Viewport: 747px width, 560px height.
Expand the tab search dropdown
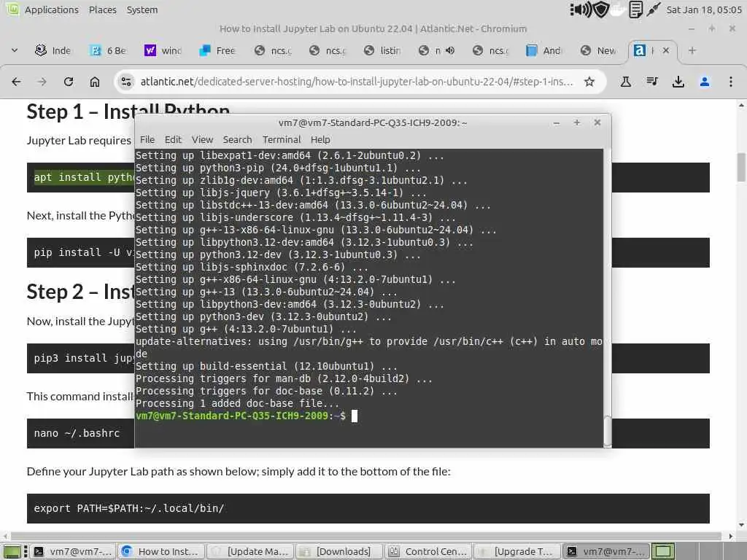click(15, 50)
